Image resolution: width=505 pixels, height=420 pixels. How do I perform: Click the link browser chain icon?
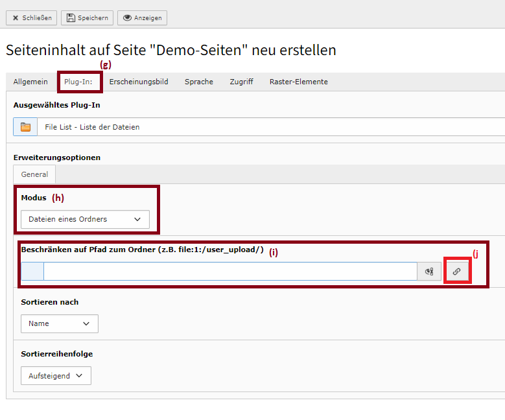point(456,271)
